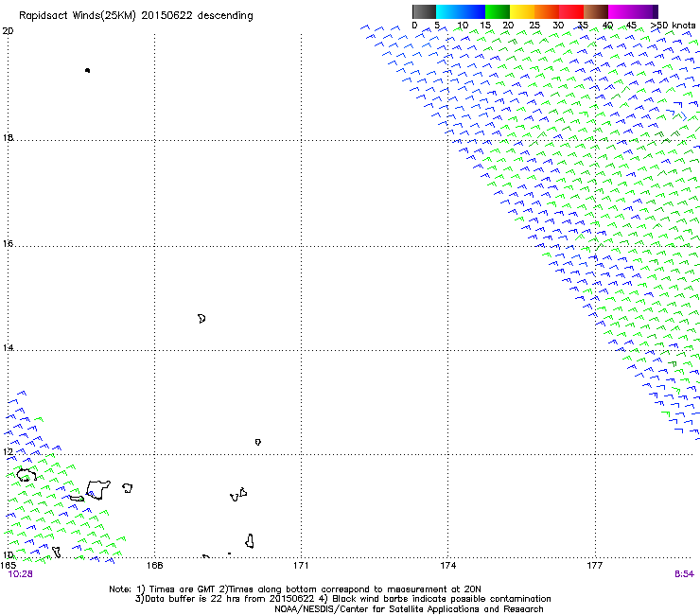The image size is (700, 615).
Task: Click the '30' color scale label
Action: (x=558, y=26)
